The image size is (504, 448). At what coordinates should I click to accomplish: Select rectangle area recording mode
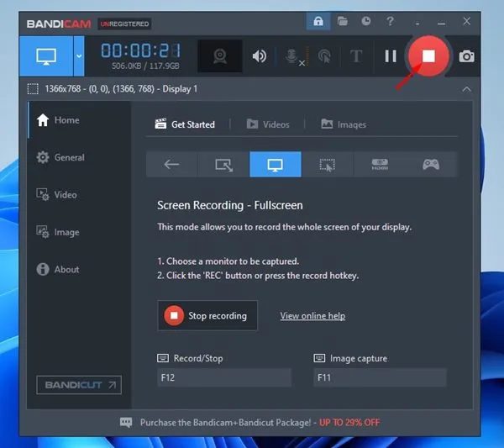pos(223,165)
